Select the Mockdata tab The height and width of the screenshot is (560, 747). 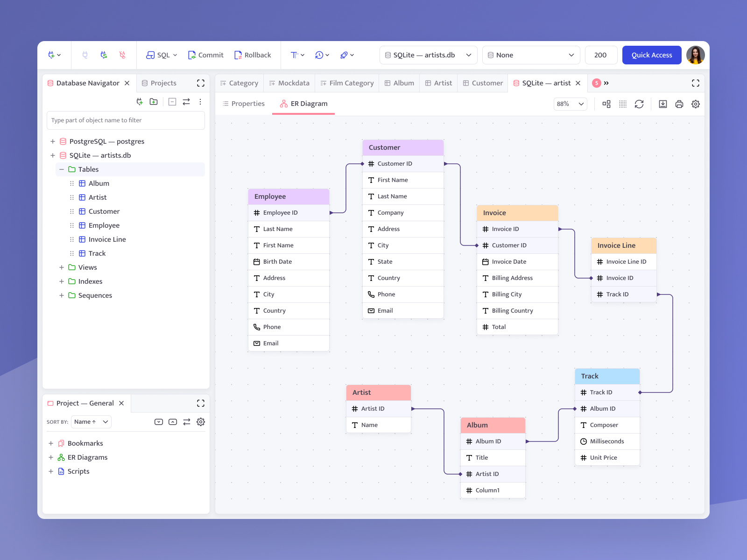pos(289,83)
